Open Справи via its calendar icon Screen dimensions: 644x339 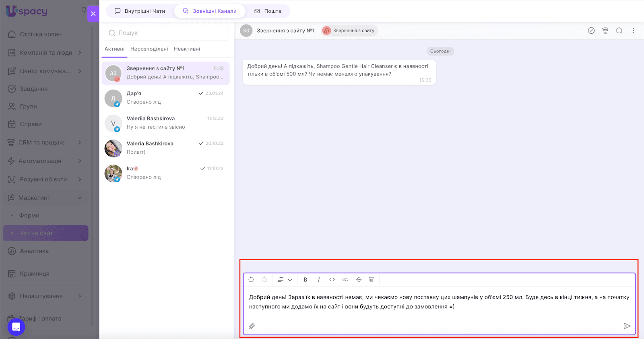click(x=12, y=124)
